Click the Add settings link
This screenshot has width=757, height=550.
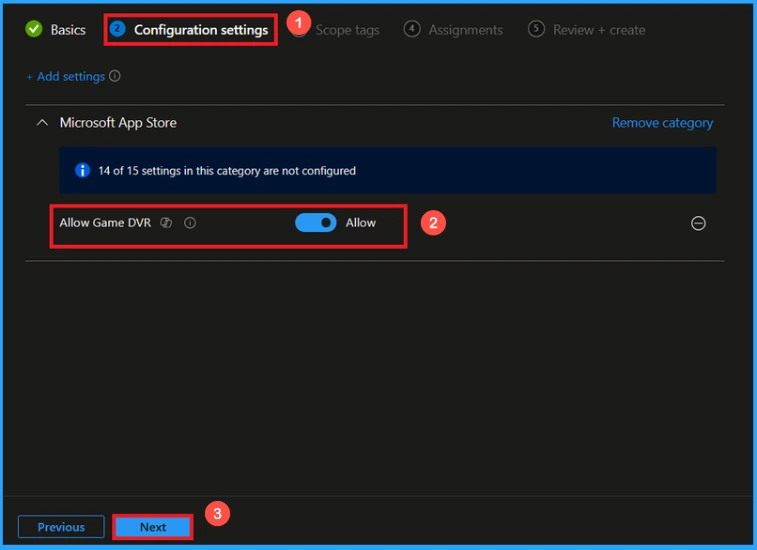pyautogui.click(x=65, y=76)
